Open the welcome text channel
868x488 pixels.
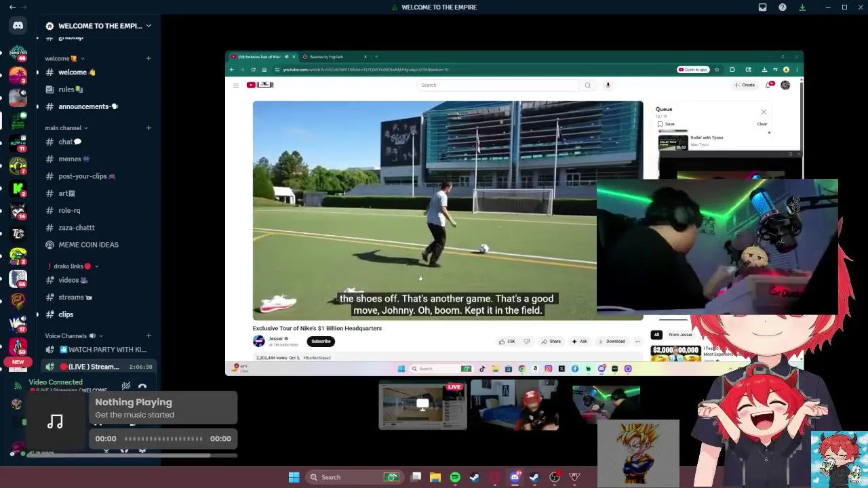pos(98,73)
